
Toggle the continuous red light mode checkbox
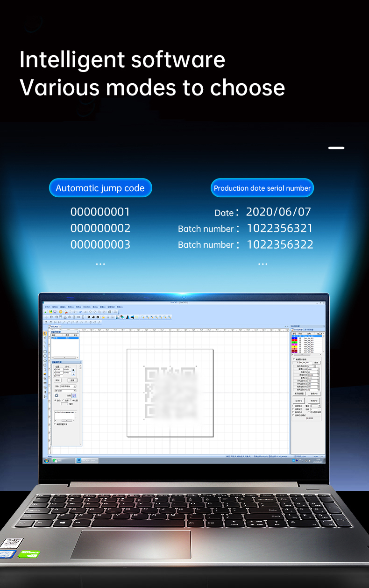pyautogui.click(x=293, y=415)
